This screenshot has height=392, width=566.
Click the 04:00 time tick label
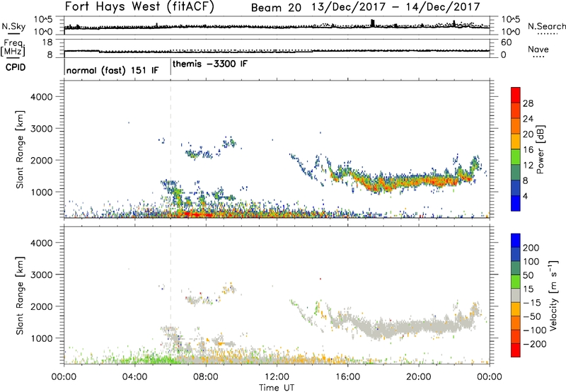pos(135,377)
